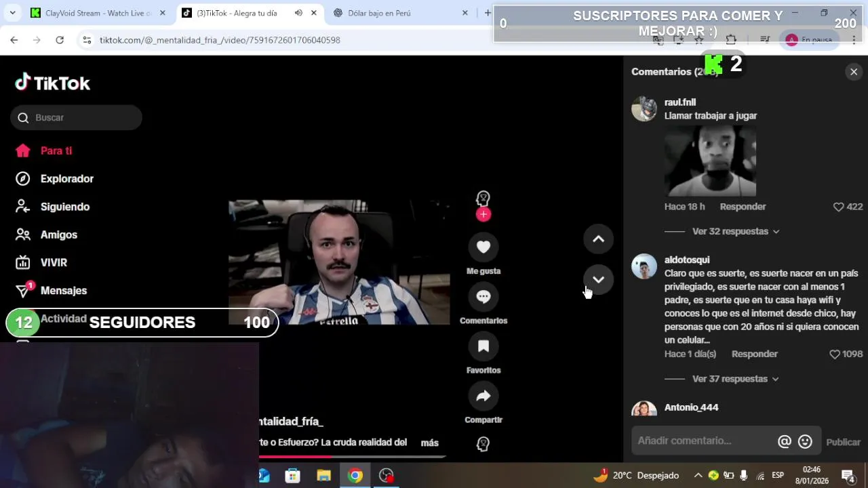
Task: Open File Explorer from the taskbar
Action: tap(323, 475)
